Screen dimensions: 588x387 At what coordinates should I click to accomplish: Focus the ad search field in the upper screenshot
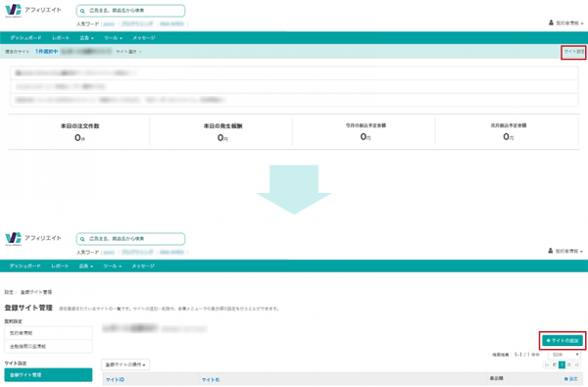[x=130, y=11]
